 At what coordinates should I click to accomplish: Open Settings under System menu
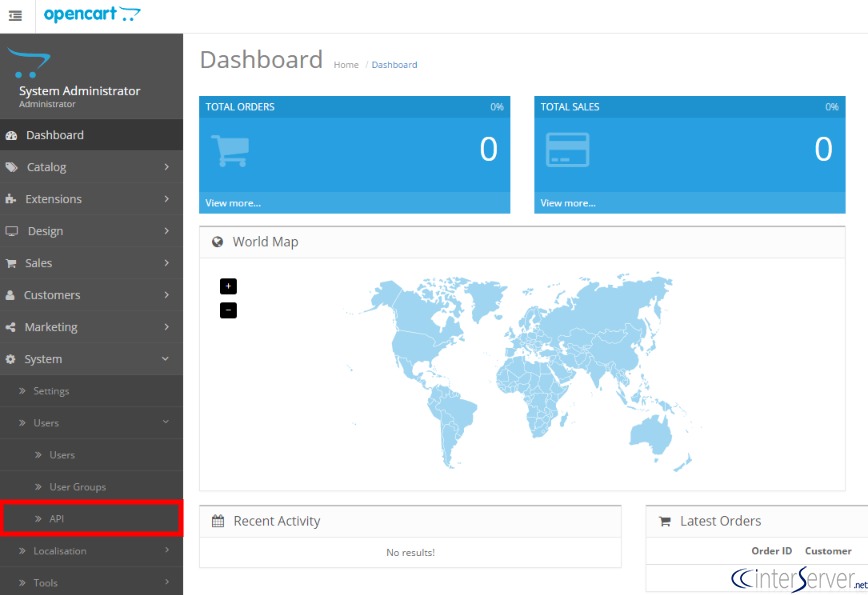pyautogui.click(x=91, y=391)
